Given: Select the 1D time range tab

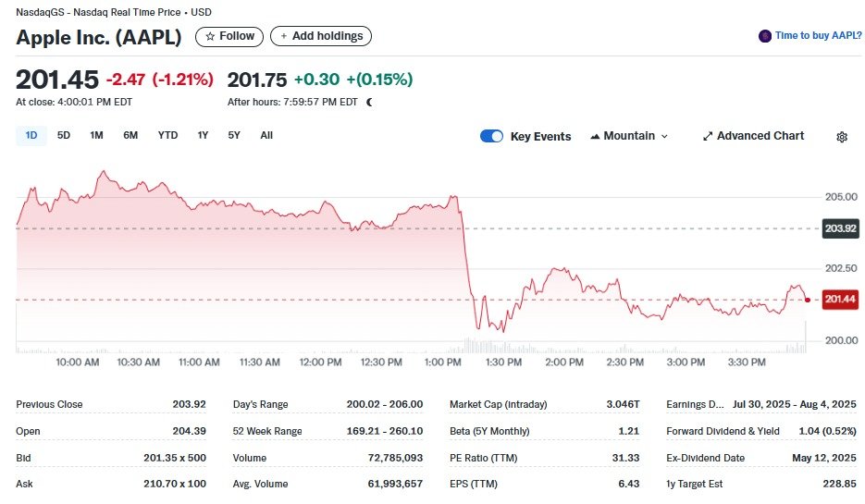Looking at the screenshot, I should pyautogui.click(x=31, y=135).
